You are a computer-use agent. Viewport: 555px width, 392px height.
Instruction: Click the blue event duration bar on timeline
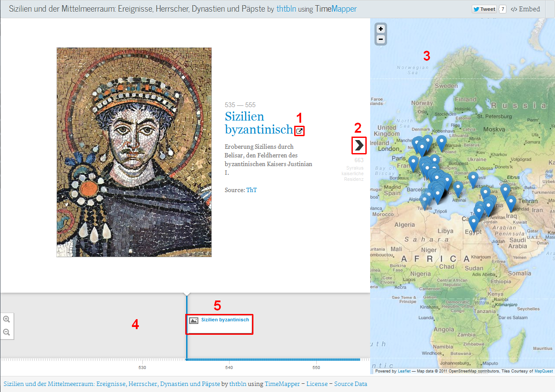273,359
